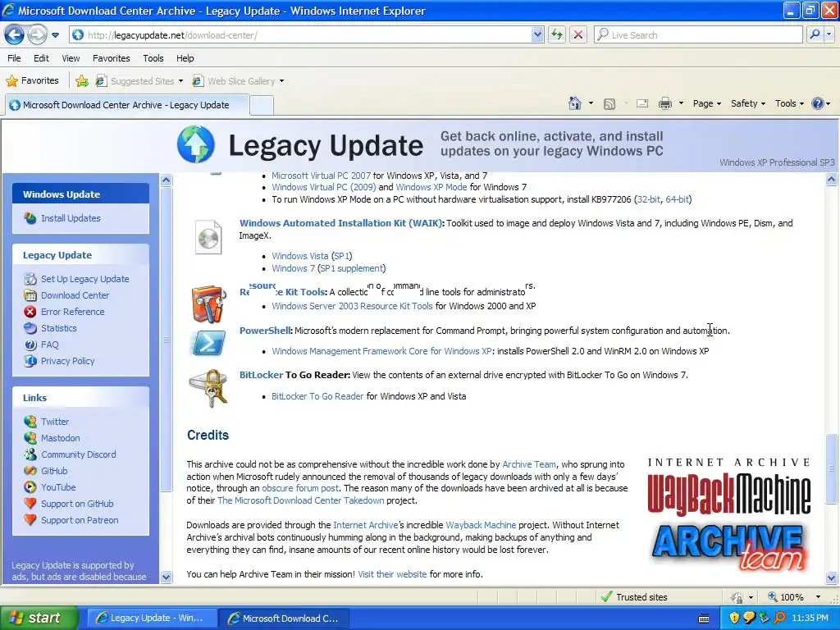
Task: Open the Favorites menu
Action: point(111,58)
